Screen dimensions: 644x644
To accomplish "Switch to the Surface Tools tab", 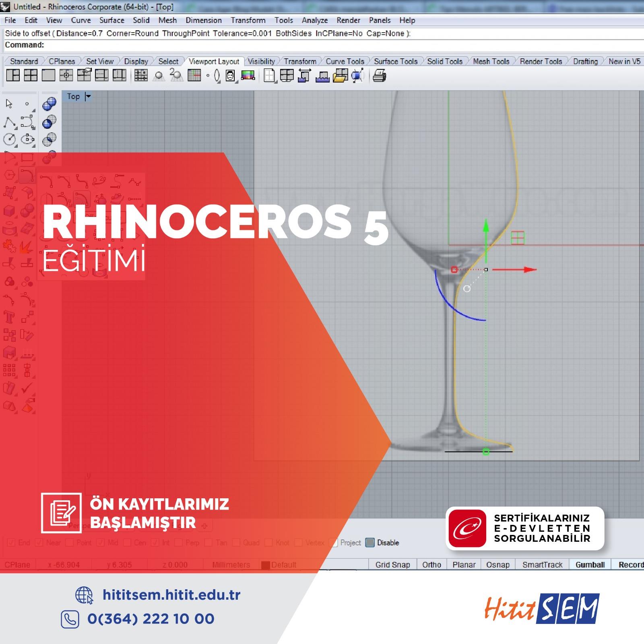I will pyautogui.click(x=395, y=61).
